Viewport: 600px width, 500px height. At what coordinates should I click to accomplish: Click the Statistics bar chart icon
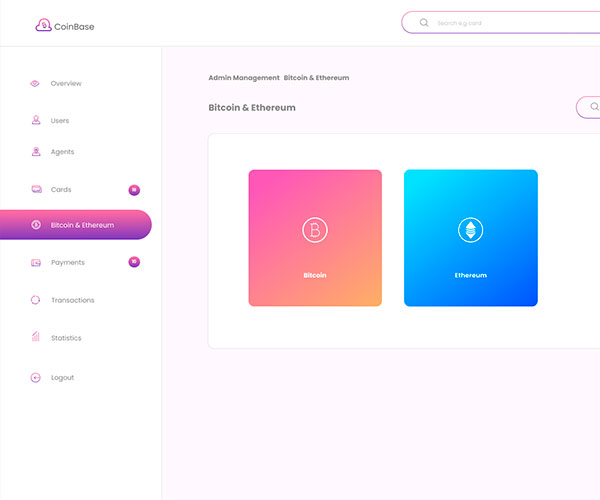[36, 336]
